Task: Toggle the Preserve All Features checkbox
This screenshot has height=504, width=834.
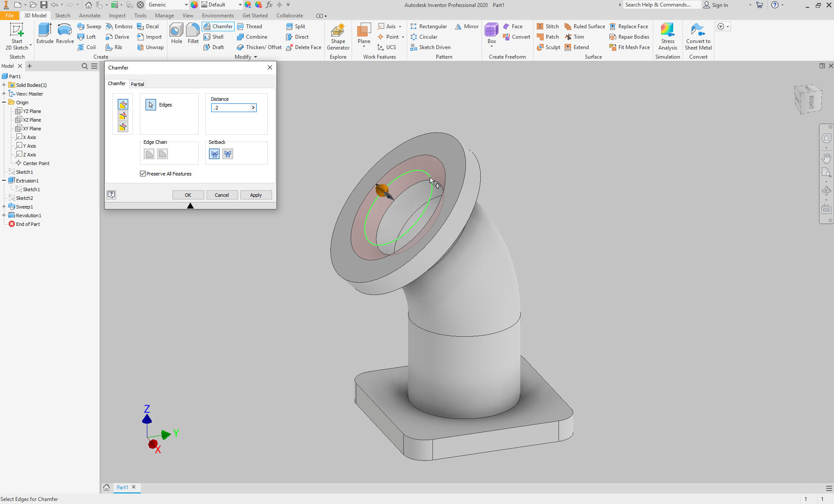Action: click(x=143, y=174)
